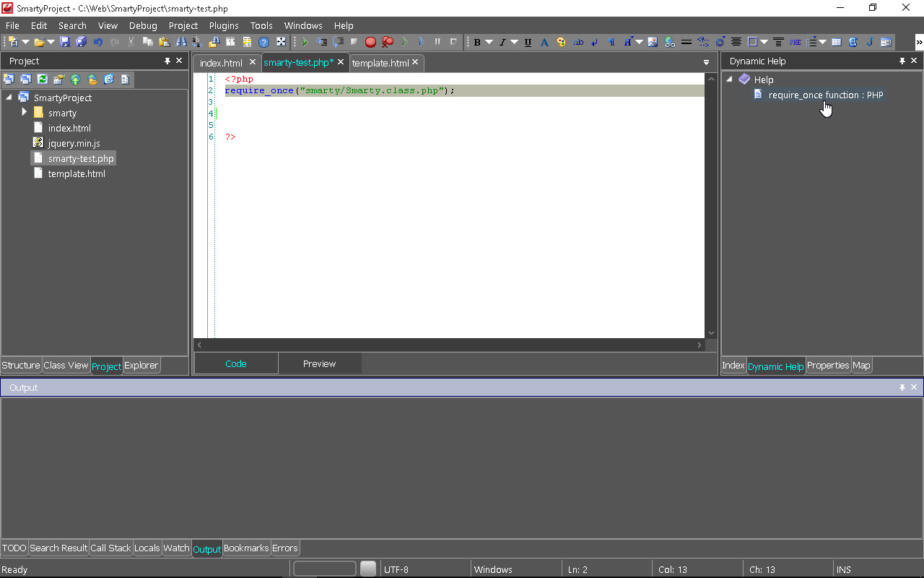Apply Underline formatting button
Viewport: 924px width, 578px height.
[x=528, y=42]
